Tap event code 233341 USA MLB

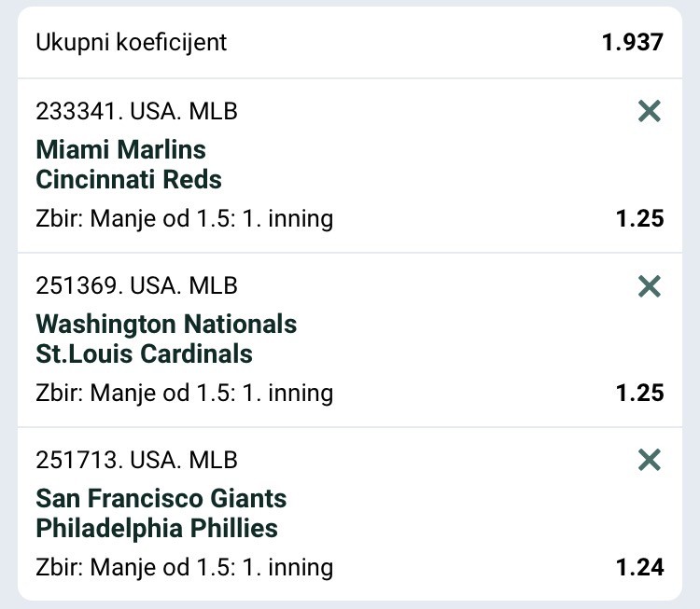136,112
